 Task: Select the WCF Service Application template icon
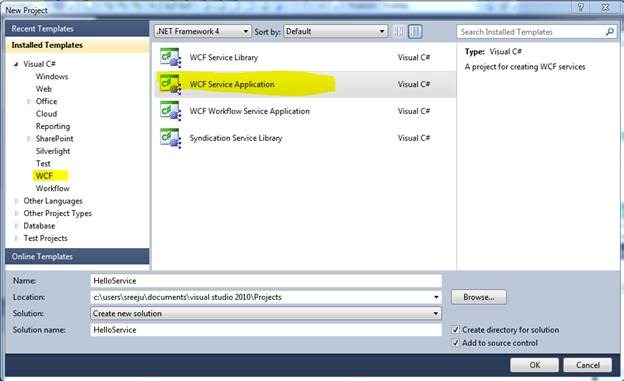pyautogui.click(x=170, y=84)
